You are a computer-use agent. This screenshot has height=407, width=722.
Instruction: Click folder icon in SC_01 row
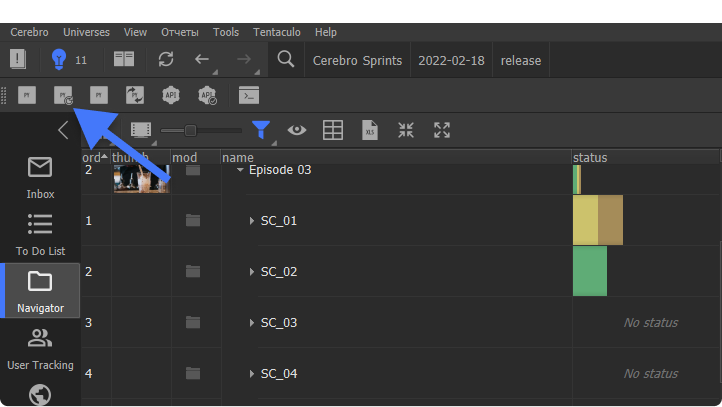(193, 221)
